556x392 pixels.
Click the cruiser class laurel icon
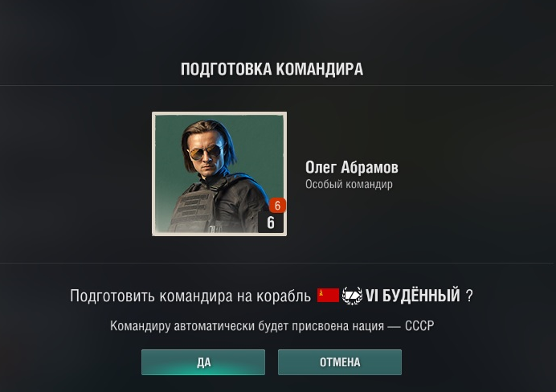(x=352, y=296)
